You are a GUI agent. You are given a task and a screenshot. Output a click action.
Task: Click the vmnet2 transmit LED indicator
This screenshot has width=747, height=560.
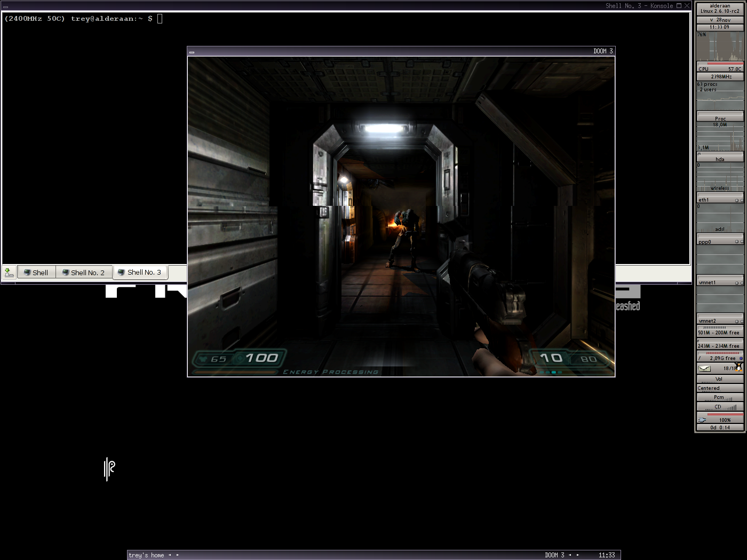(x=742, y=322)
